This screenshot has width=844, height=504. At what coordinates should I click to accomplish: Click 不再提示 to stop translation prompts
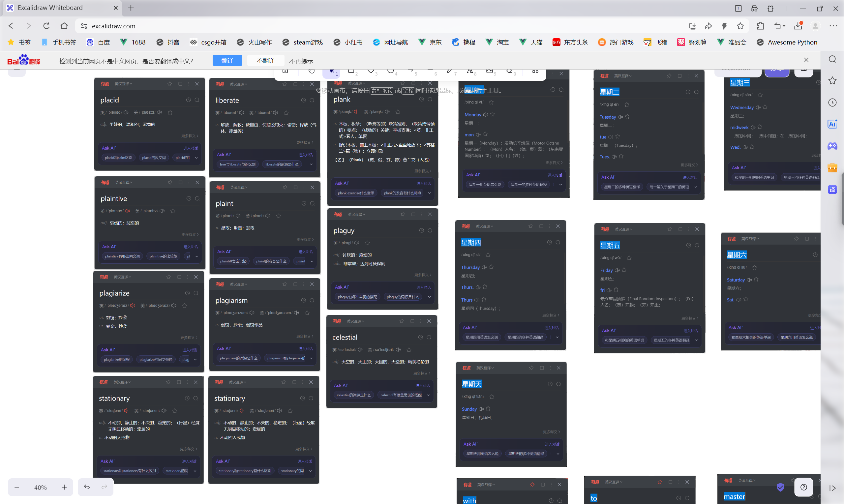(301, 61)
